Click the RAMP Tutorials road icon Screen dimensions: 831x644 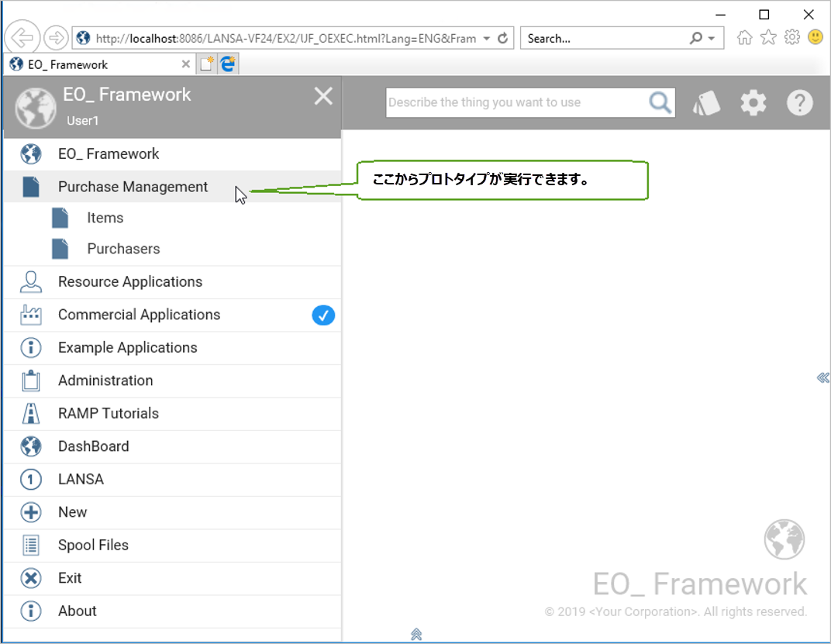31,413
